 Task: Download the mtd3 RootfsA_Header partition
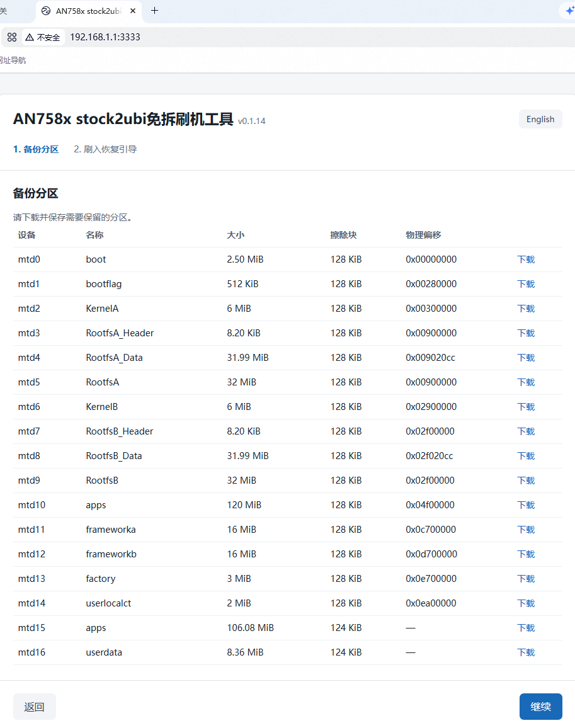pyautogui.click(x=527, y=333)
